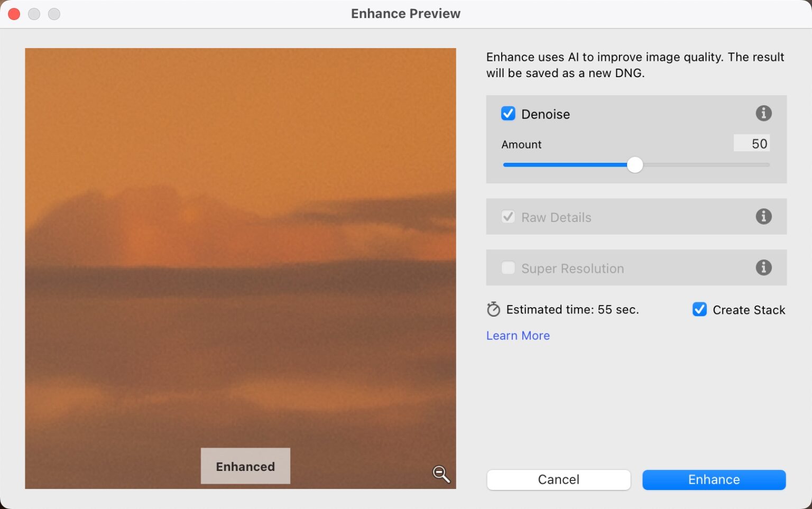View info for Raw Details
This screenshot has height=509, width=812.
coord(763,216)
